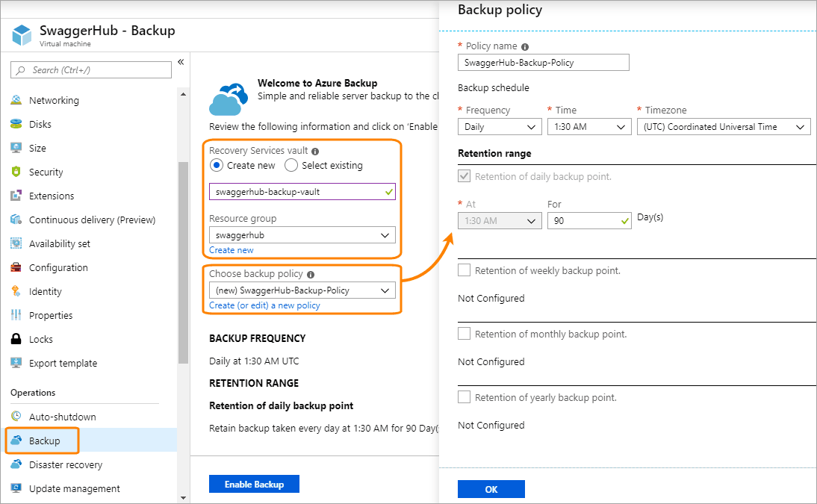Open the Create (or edit) a new policy link
Viewport: 817px width, 504px height.
tap(265, 305)
